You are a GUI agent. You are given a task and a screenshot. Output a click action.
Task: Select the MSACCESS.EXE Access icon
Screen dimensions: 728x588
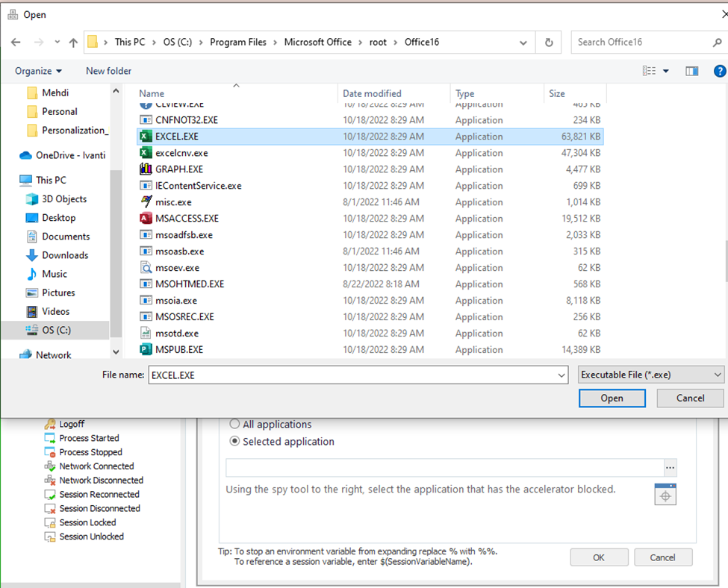(x=146, y=218)
